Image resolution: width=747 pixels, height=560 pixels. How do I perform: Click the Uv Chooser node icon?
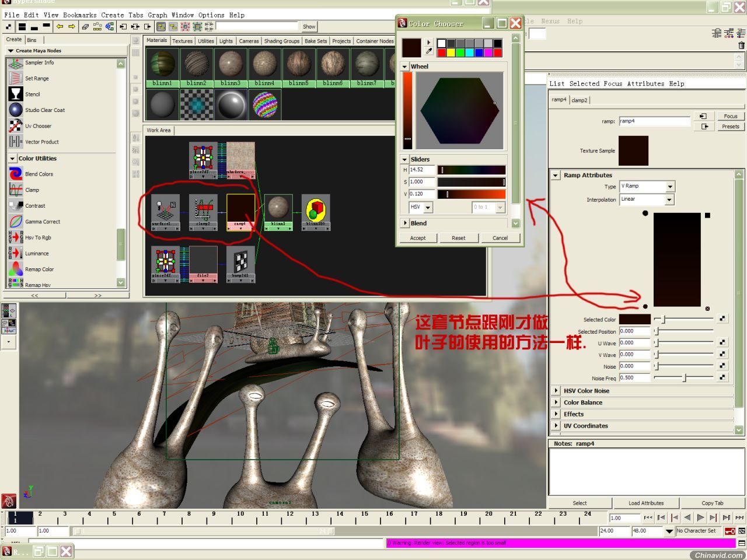(x=16, y=125)
